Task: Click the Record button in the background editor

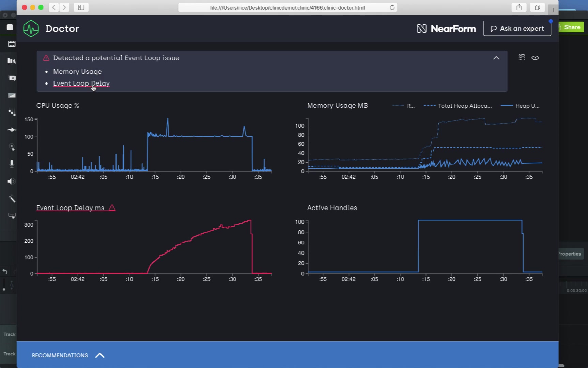Action: [x=10, y=27]
